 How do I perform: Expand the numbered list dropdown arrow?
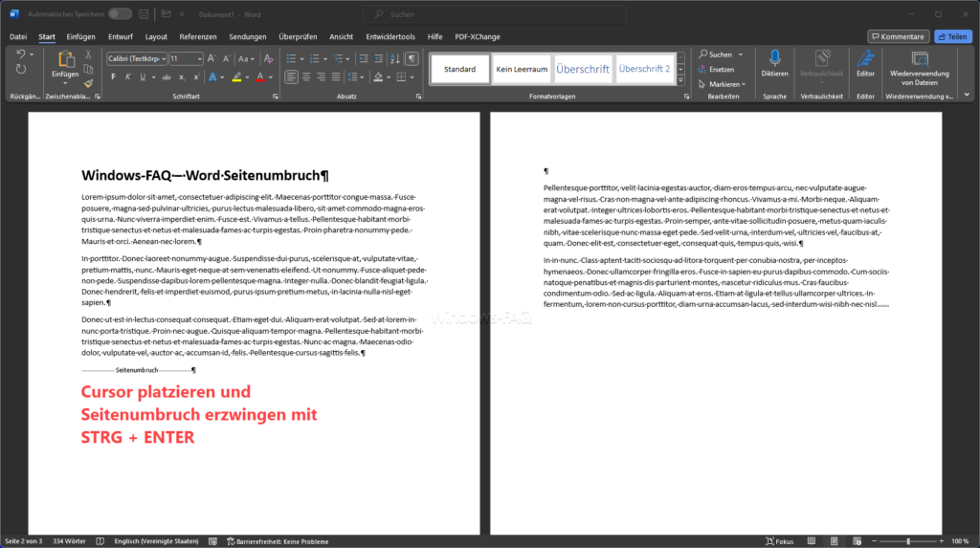(325, 59)
